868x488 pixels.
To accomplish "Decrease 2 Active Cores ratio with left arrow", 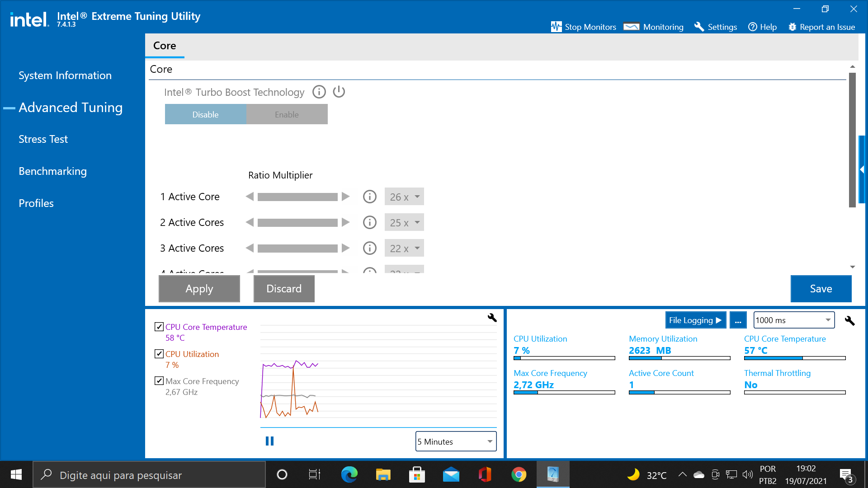I will [250, 222].
